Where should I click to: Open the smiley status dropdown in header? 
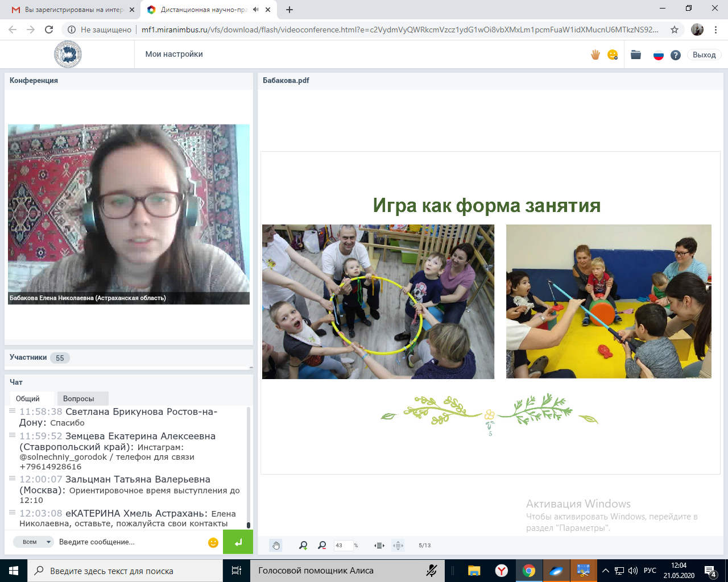point(613,55)
